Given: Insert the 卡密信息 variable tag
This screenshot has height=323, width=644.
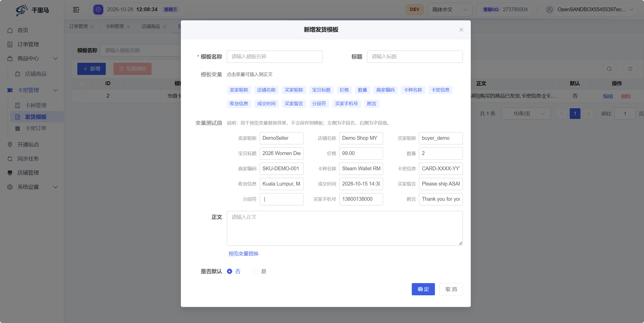Looking at the screenshot, I should point(440,90).
